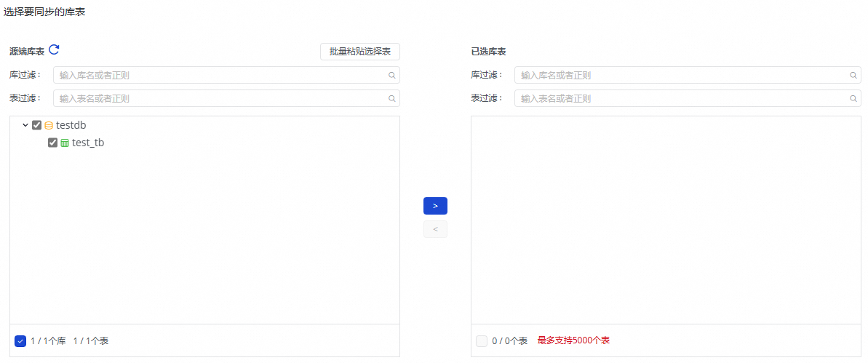The width and height of the screenshot is (868, 363).
Task: Collapse the testdb tree node
Action: (x=25, y=126)
